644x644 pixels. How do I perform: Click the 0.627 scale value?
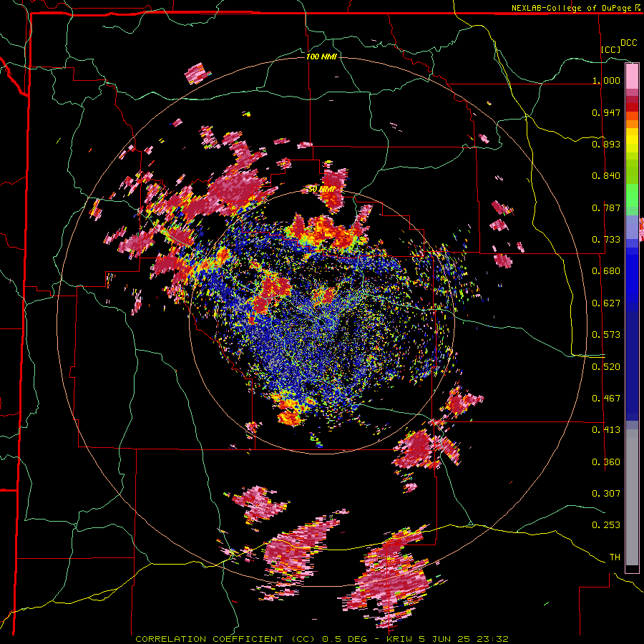pos(606,303)
